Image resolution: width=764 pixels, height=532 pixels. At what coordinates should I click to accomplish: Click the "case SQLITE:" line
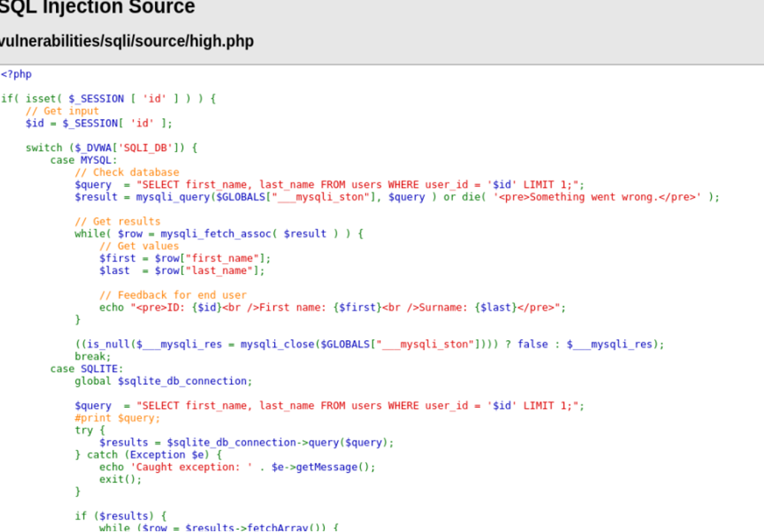coord(87,368)
